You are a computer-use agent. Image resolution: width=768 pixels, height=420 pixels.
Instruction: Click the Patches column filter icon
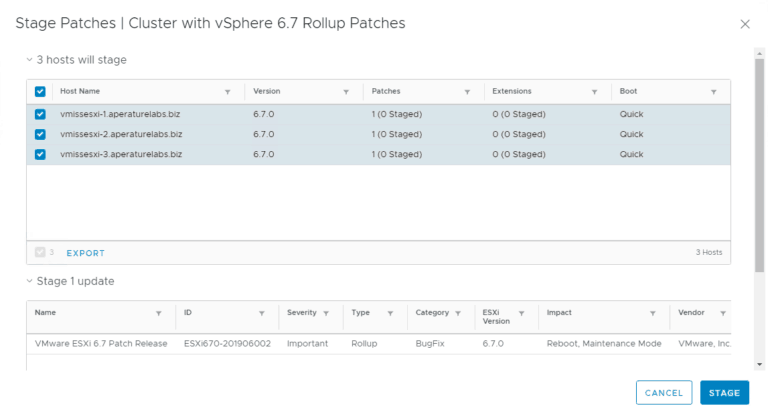point(466,92)
